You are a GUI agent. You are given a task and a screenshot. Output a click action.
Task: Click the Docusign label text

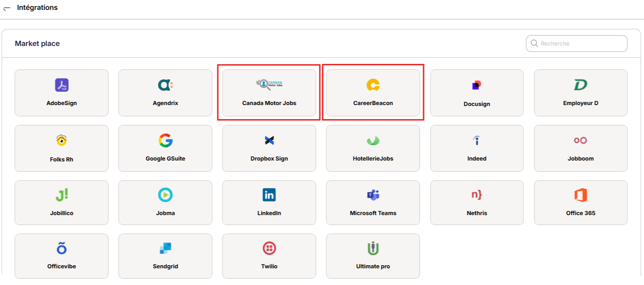point(477,104)
